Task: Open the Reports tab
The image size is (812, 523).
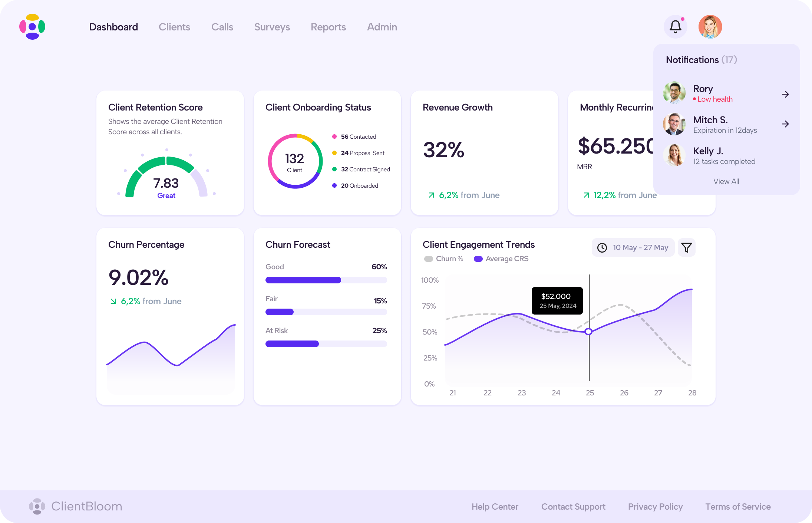Action: tap(328, 27)
